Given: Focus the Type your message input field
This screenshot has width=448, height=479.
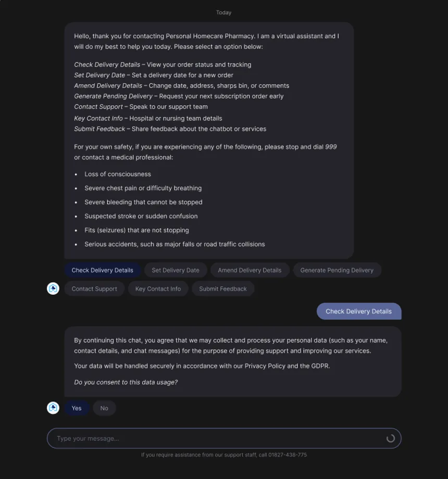Looking at the screenshot, I should (x=223, y=438).
